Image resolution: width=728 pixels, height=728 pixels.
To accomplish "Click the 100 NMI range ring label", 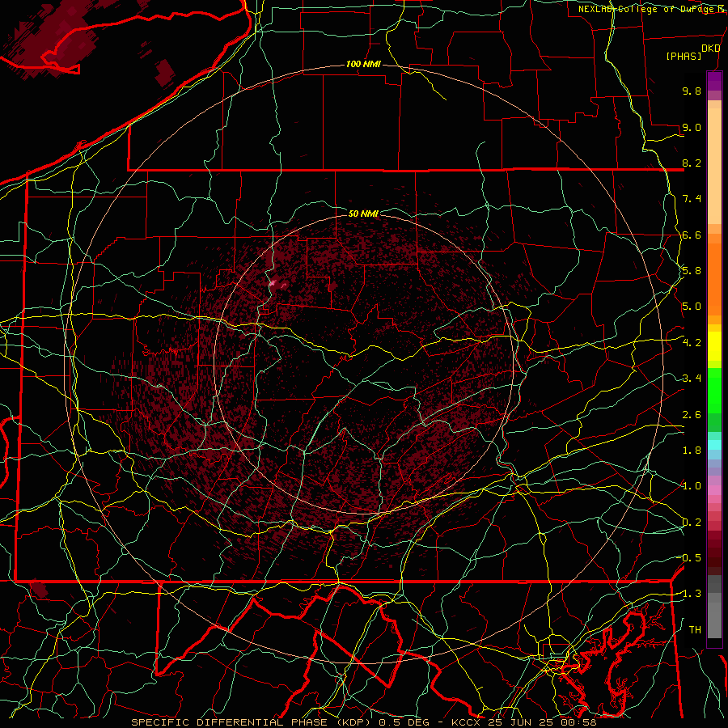I will [x=363, y=64].
